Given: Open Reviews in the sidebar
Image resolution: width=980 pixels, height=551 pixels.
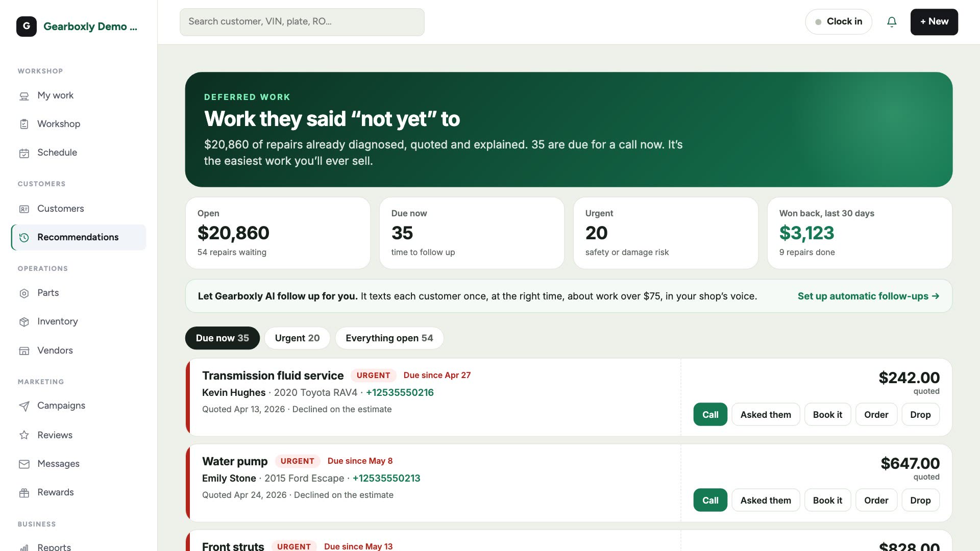Looking at the screenshot, I should 79,435.
